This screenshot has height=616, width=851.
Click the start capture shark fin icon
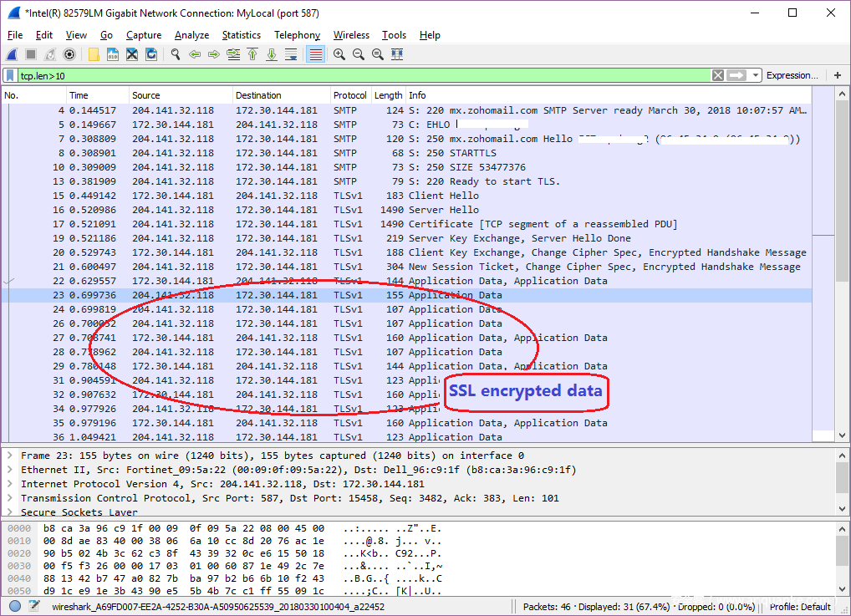coord(12,54)
